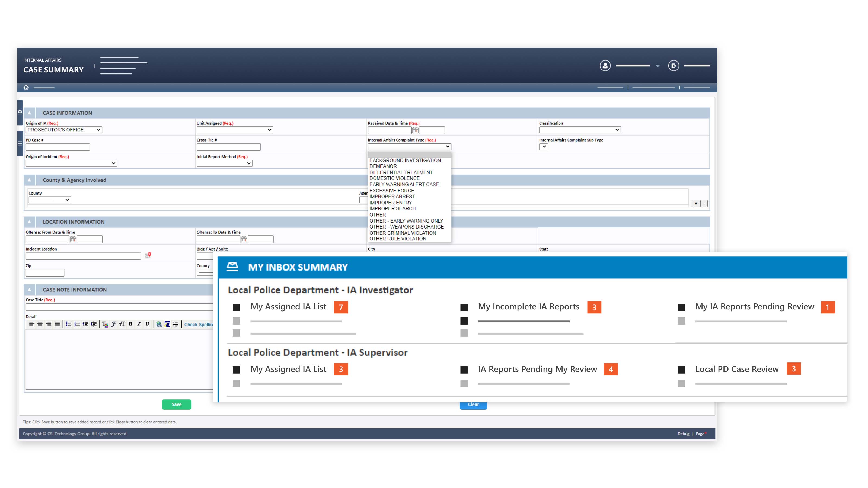Click the plus button to add agency row

695,203
